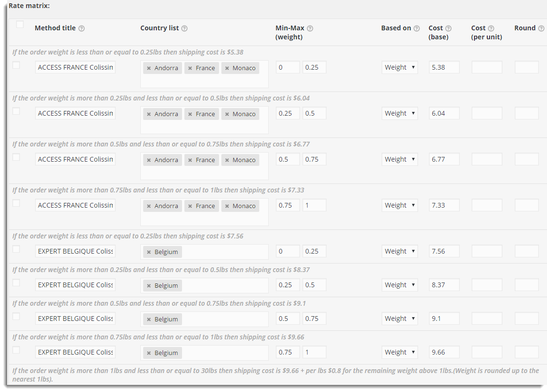Remove Monaco from the $6.77 rate row
547x392 pixels.
(227, 160)
